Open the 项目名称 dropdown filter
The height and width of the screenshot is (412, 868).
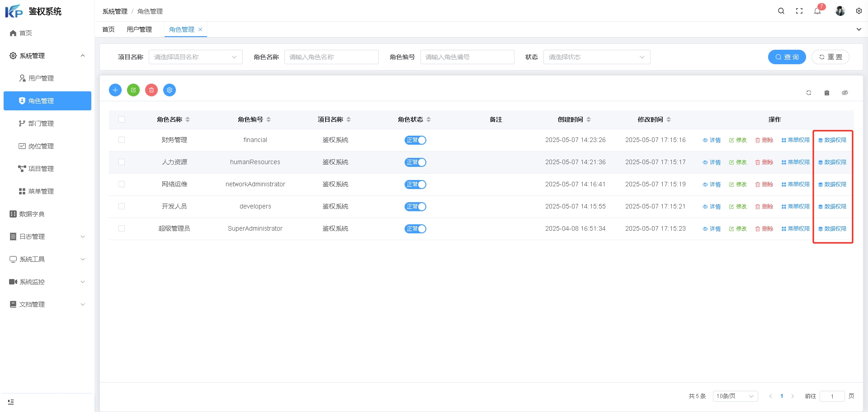[195, 57]
